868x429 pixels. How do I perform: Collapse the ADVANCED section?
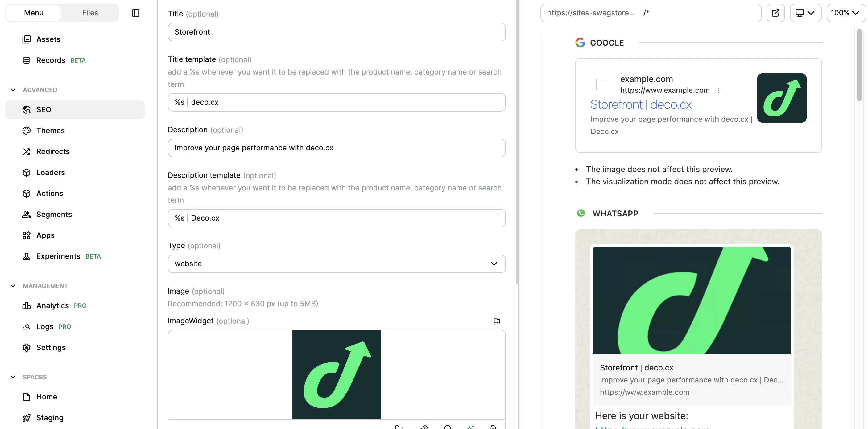13,90
